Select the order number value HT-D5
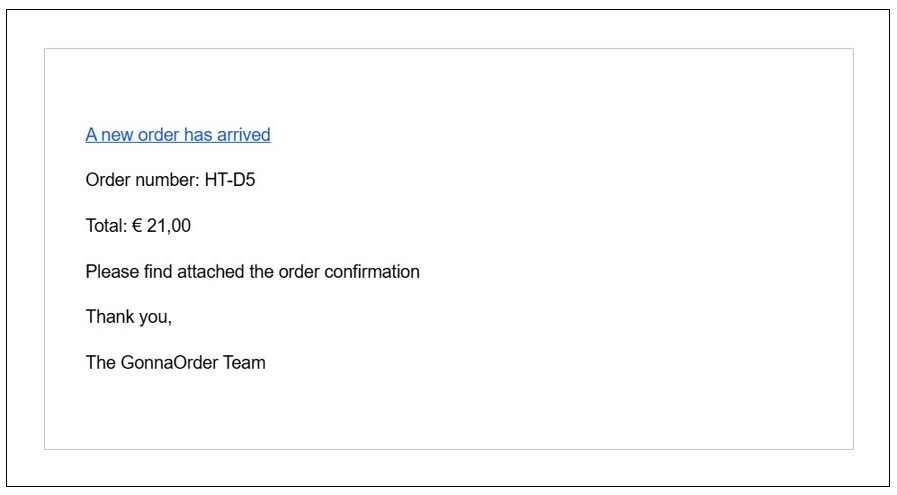897x495 pixels. [x=231, y=181]
